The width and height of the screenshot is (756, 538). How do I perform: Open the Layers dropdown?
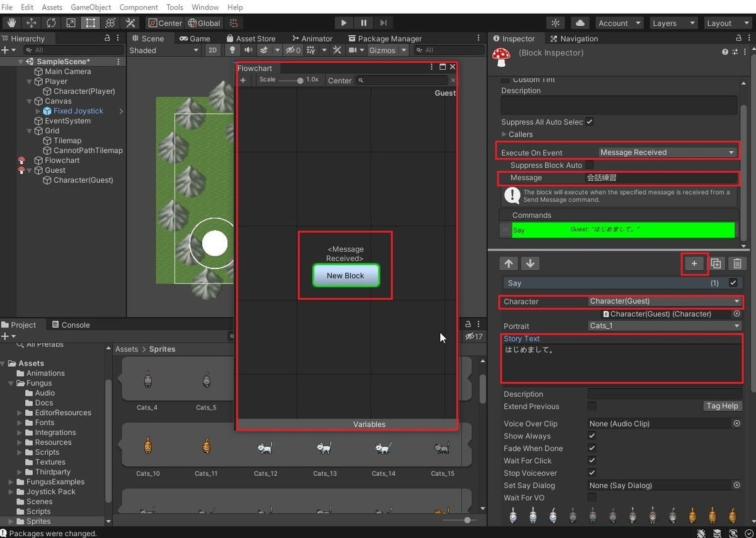672,23
